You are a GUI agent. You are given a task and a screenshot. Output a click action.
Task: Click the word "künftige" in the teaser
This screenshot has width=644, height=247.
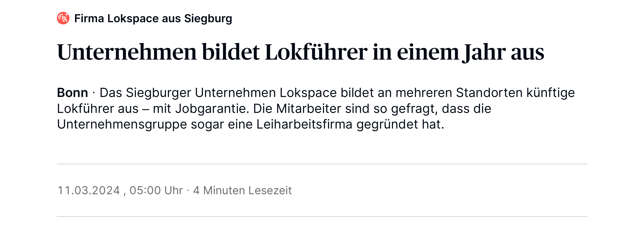551,93
